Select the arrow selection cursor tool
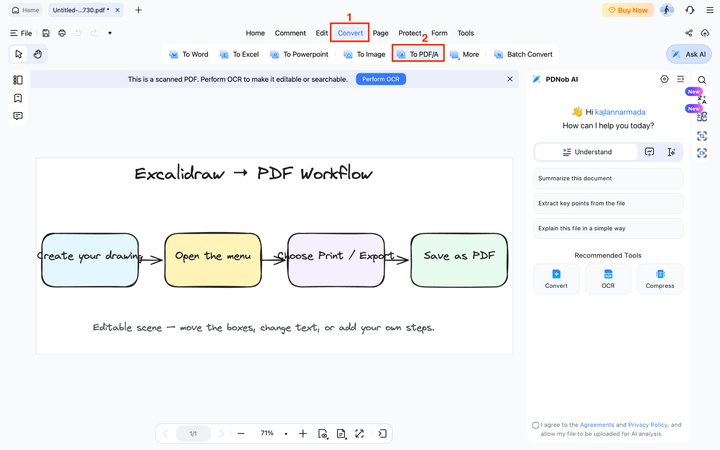The height and width of the screenshot is (450, 720). coord(18,54)
